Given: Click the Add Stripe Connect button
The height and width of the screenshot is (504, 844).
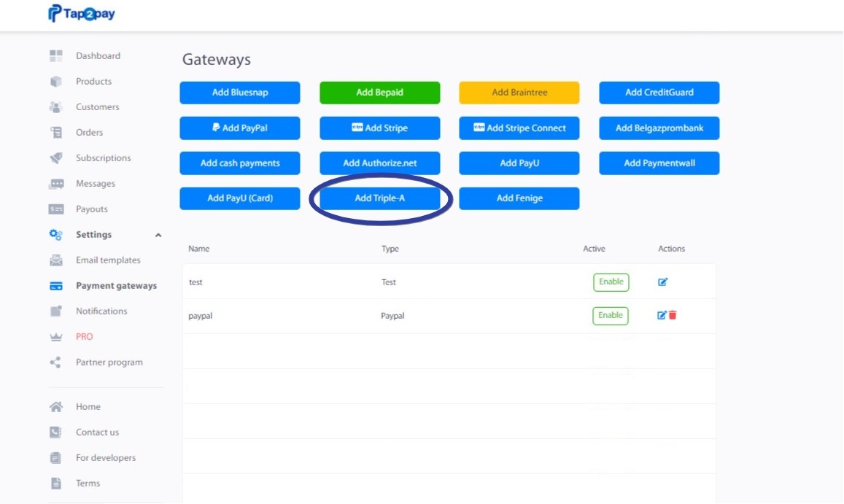Looking at the screenshot, I should point(519,128).
